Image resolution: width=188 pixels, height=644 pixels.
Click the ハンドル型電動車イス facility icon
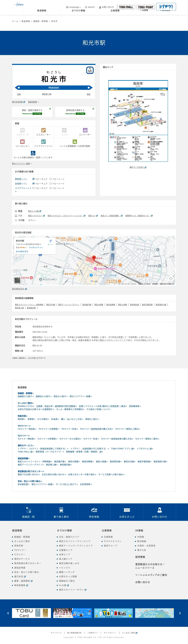tap(75, 142)
